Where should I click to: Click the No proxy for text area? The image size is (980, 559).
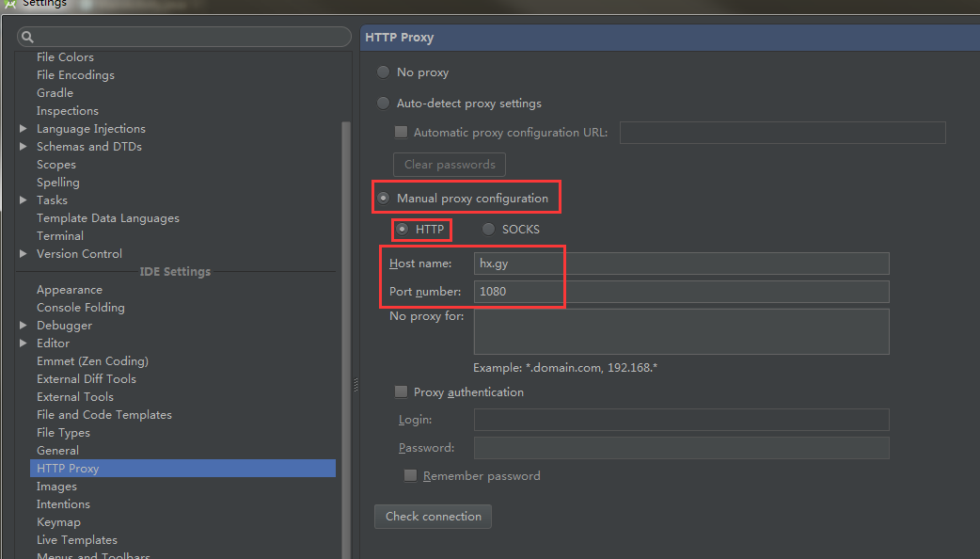click(x=681, y=331)
